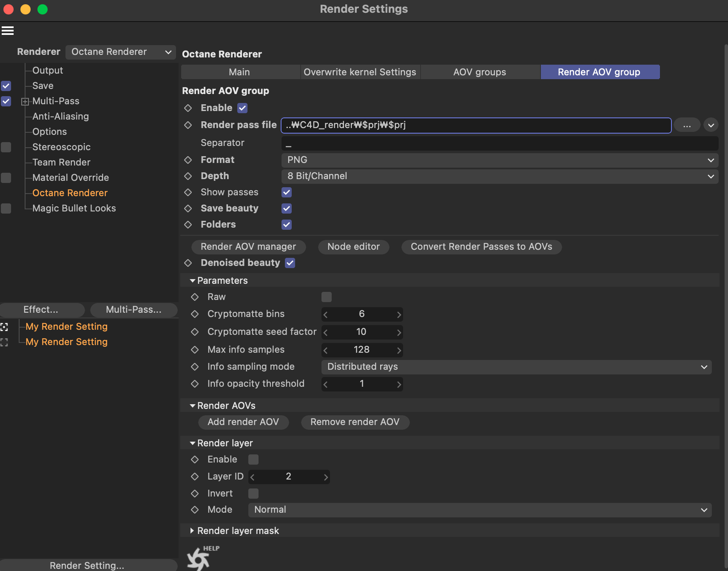
Task: Enable the Raw checkbox
Action: (x=327, y=297)
